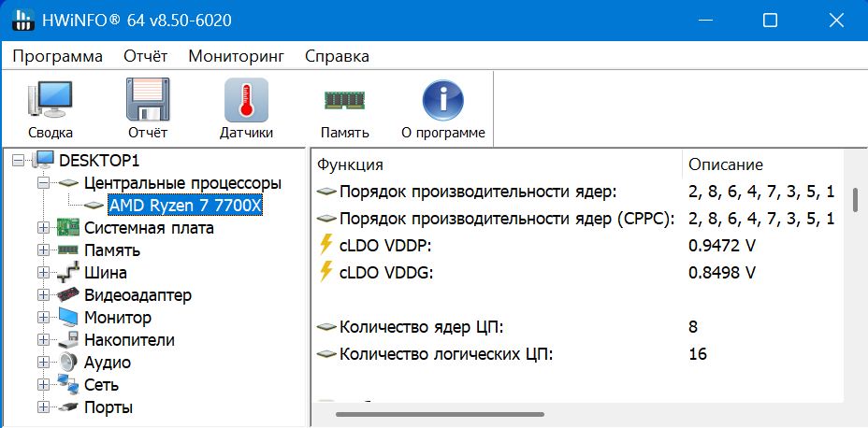
Task: Minimize the HWiNFO window
Action: click(x=704, y=21)
